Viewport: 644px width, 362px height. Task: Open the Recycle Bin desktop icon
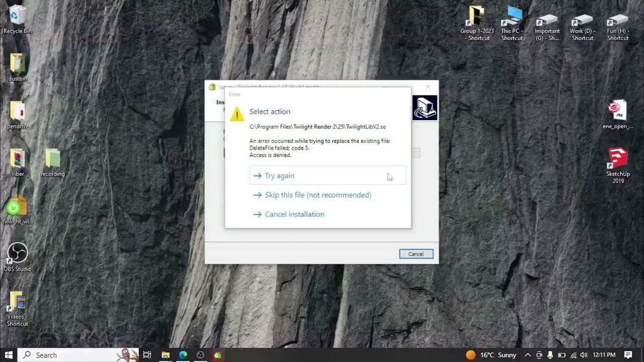pos(17,20)
